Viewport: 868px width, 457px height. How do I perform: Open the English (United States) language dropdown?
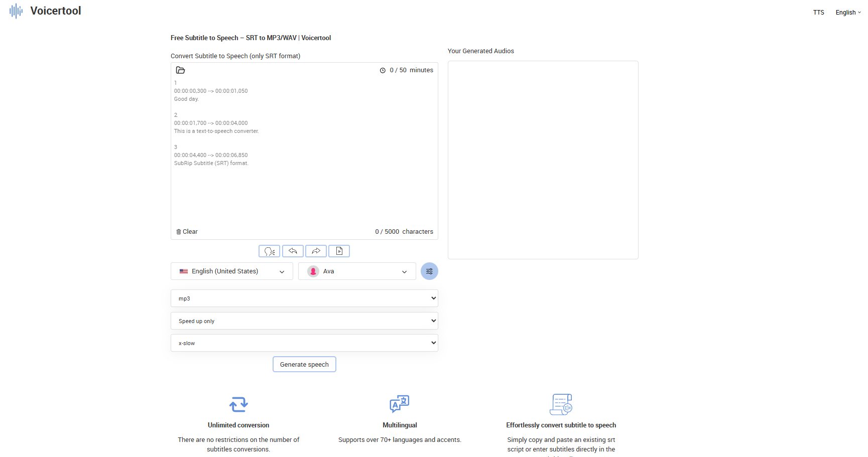click(x=231, y=271)
